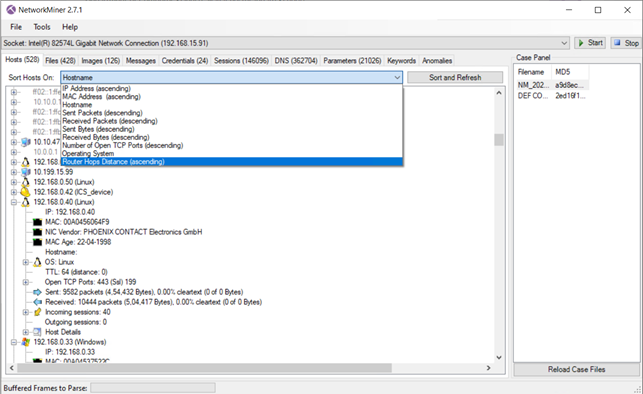The width and height of the screenshot is (643, 394).
Task: Expand the Incoming sessions: 40 node
Action: point(25,312)
